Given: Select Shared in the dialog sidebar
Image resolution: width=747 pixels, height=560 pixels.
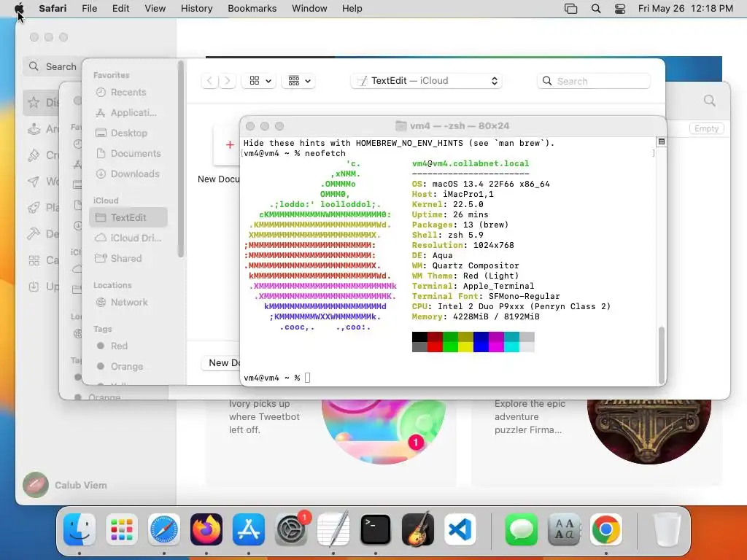Looking at the screenshot, I should coord(128,259).
